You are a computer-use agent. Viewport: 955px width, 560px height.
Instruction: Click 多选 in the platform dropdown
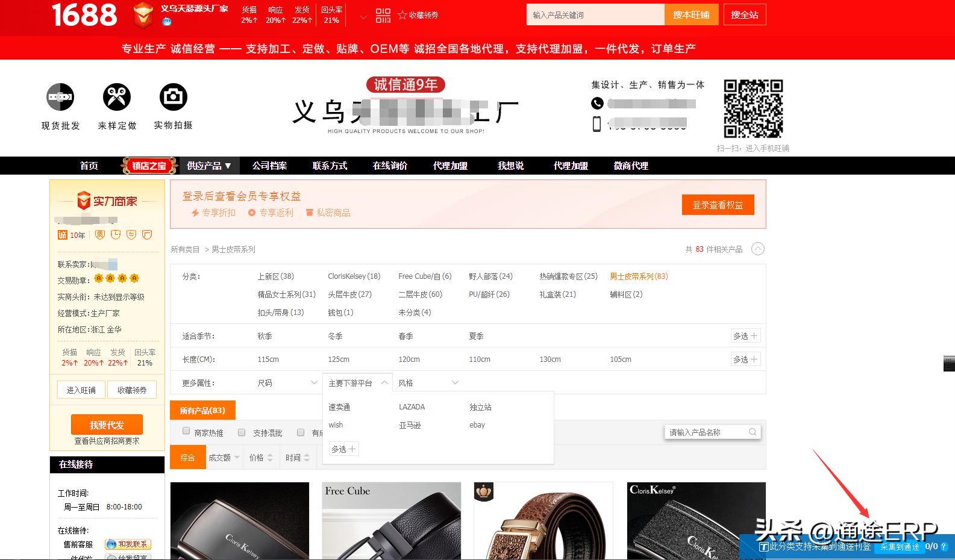point(343,449)
